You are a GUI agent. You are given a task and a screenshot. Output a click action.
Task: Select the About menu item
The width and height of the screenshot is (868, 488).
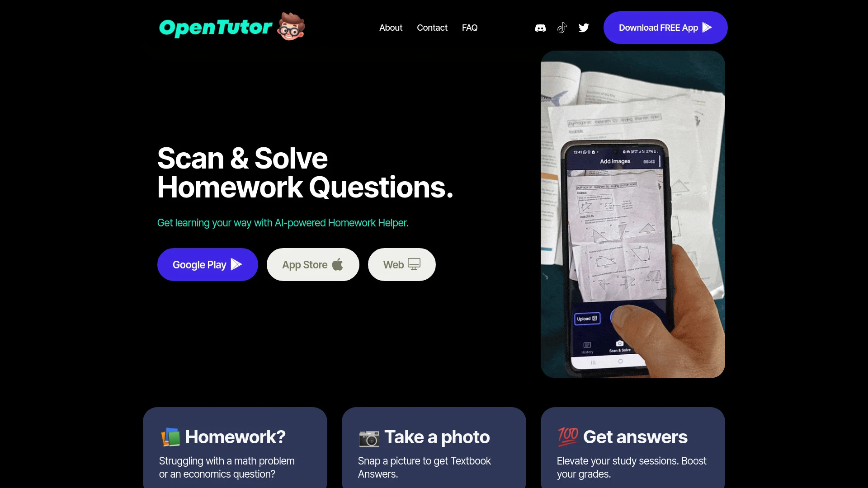391,28
